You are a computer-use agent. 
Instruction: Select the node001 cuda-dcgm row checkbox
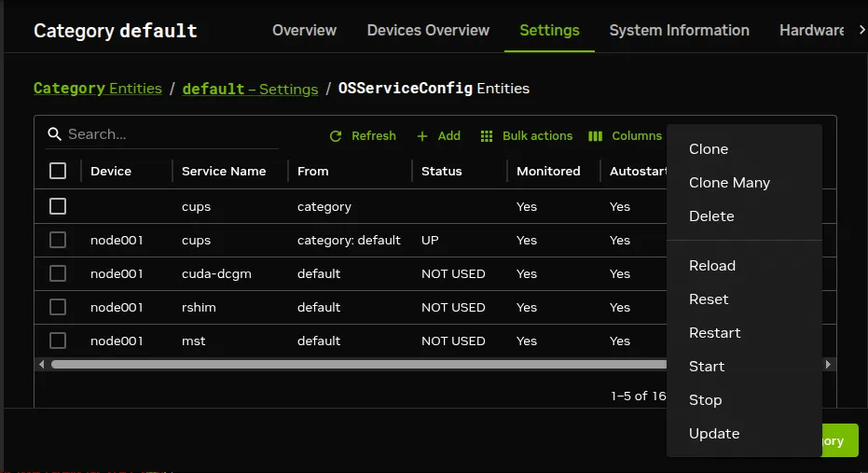[x=58, y=273]
